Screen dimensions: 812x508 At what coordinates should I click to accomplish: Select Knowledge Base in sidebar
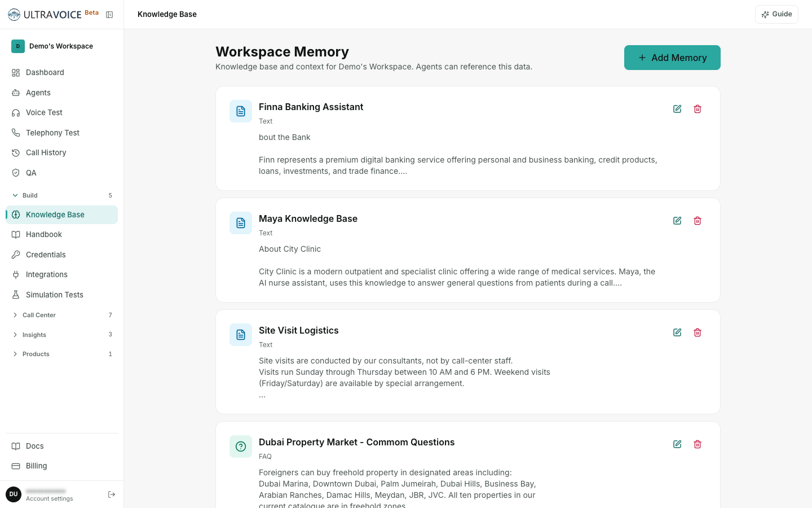[61, 214]
